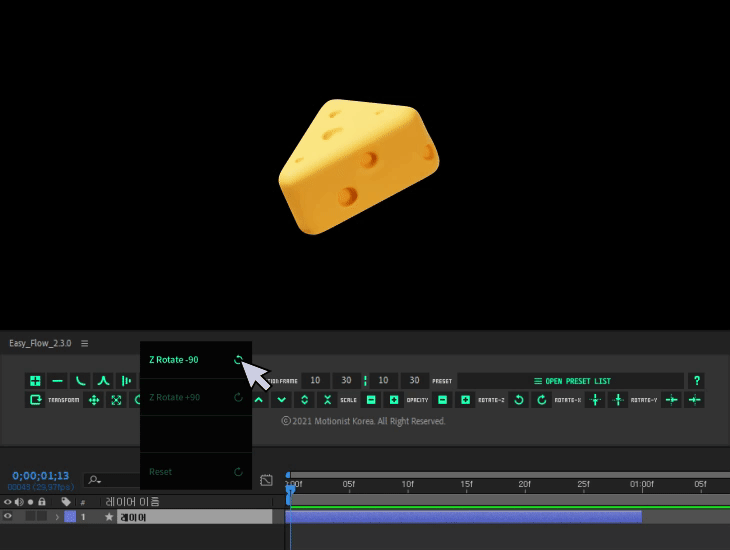The width and height of the screenshot is (730, 550).
Task: Click the audio speaker column header
Action: (19, 502)
